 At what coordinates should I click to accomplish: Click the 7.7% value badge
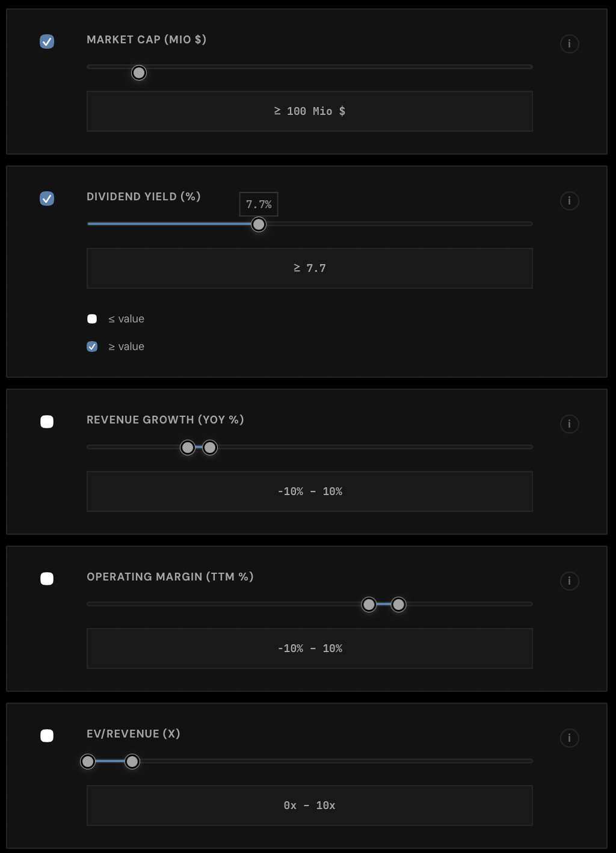(258, 204)
